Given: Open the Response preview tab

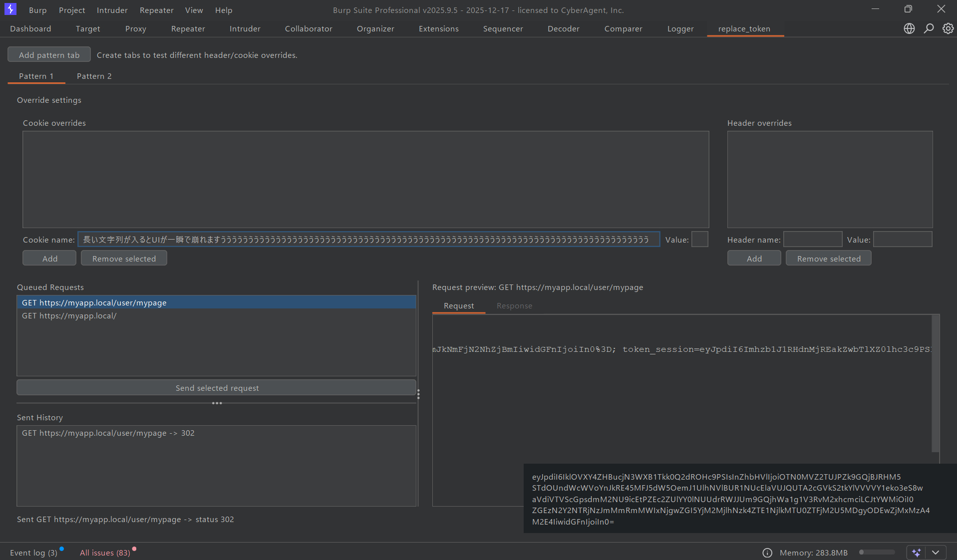Looking at the screenshot, I should coord(514,305).
